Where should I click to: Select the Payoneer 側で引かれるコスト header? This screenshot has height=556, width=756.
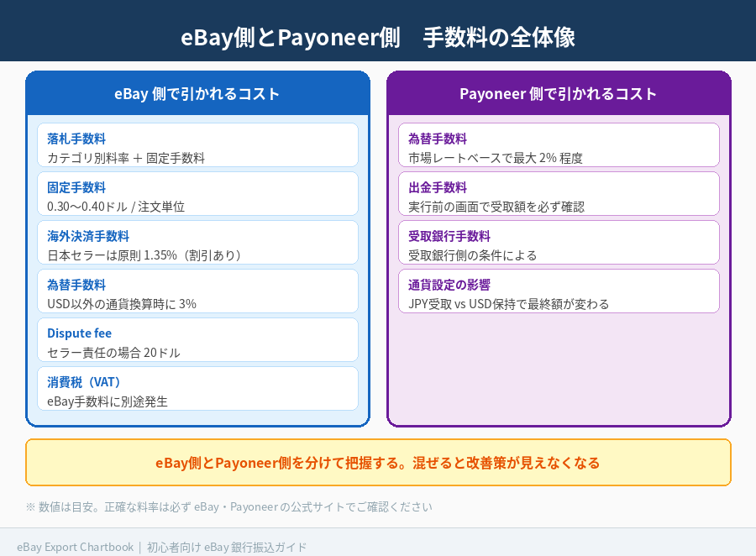tap(559, 93)
